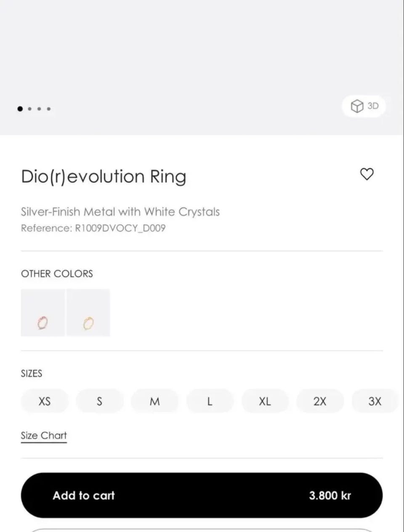Screen dimensions: 404x532
Task: Add ring to wishlist with heart icon
Action: pos(367,174)
